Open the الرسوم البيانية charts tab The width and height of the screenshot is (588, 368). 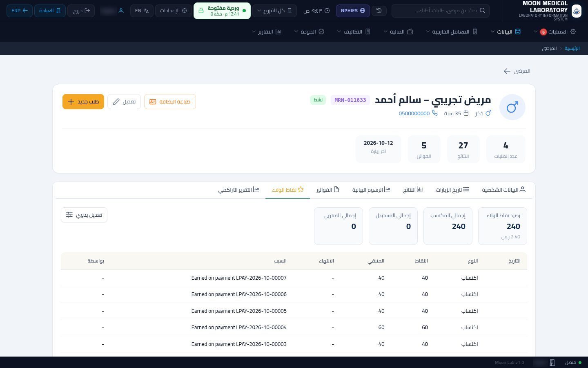tap(371, 190)
